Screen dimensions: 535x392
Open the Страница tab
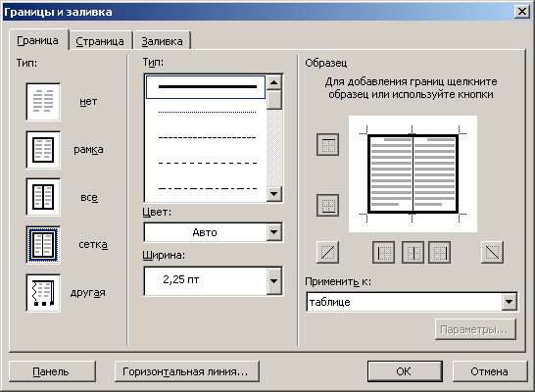100,41
